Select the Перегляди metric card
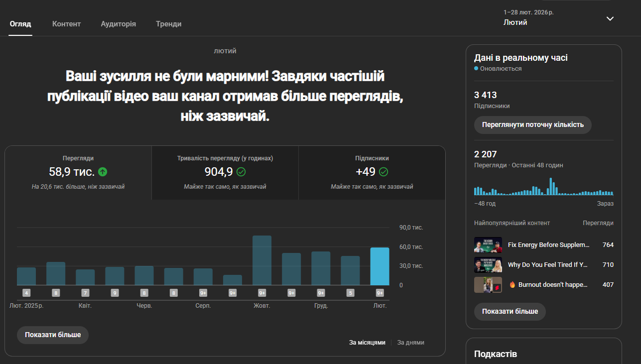 (78, 173)
